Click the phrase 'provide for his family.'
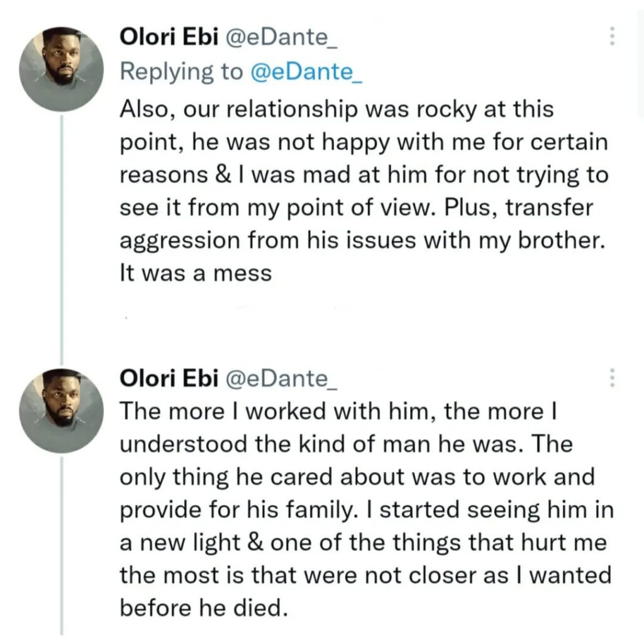 (238, 511)
